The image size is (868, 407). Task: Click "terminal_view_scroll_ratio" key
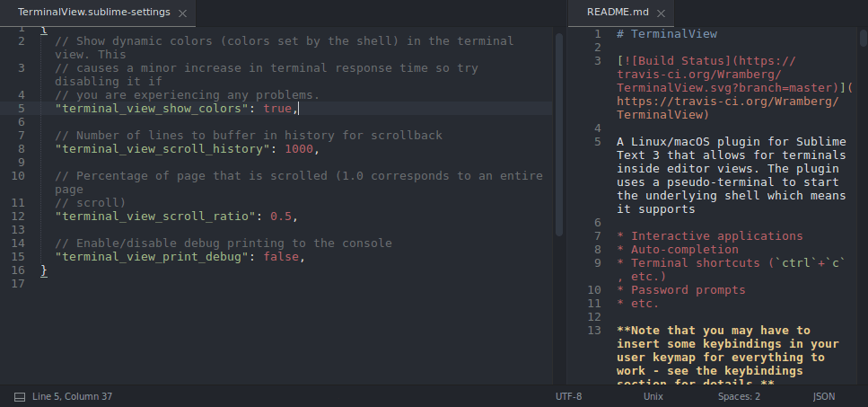(x=155, y=217)
